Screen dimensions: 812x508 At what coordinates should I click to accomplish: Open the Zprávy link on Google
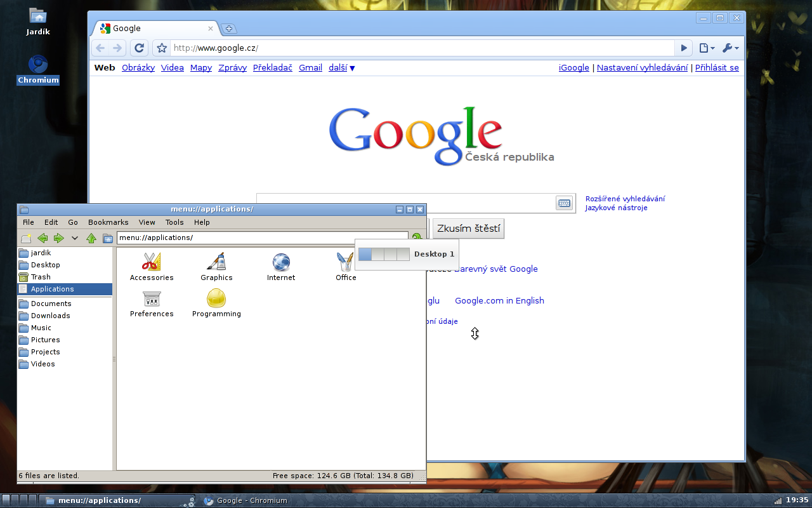tap(232, 68)
